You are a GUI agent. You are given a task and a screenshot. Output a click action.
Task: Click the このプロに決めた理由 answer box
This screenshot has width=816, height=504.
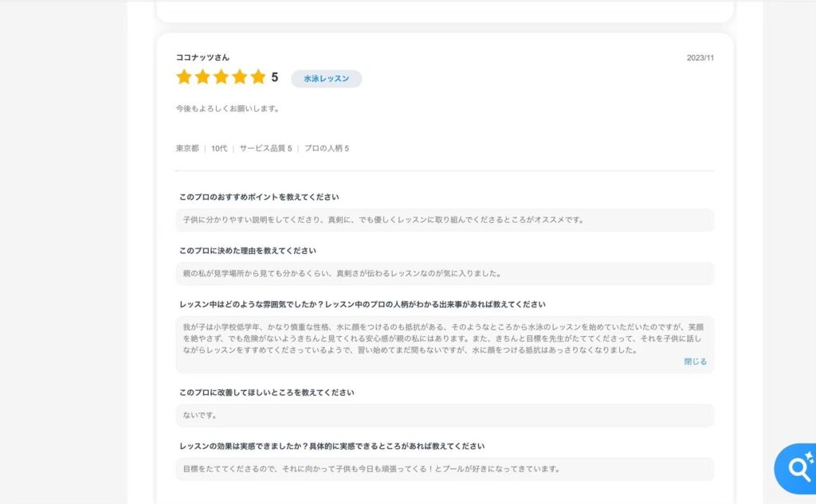(444, 273)
